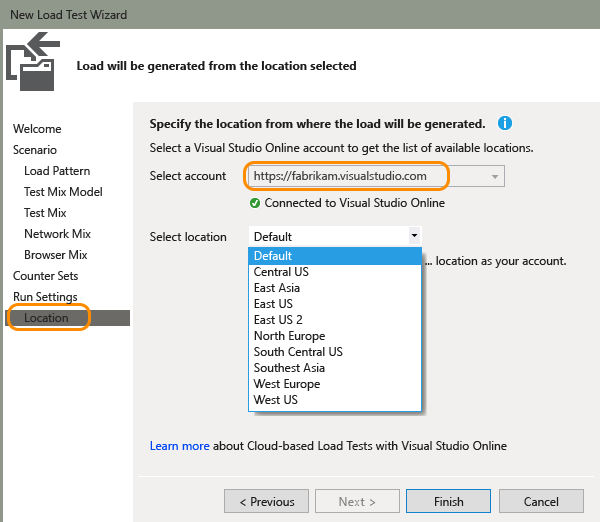Click 'Load will be generated from' header
This screenshot has height=522, width=600.
pos(216,66)
